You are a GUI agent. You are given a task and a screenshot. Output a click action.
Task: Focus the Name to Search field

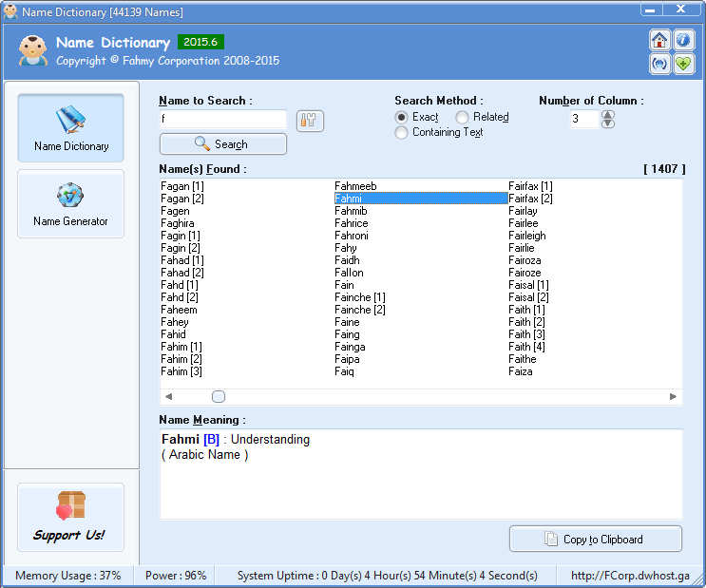[223, 119]
